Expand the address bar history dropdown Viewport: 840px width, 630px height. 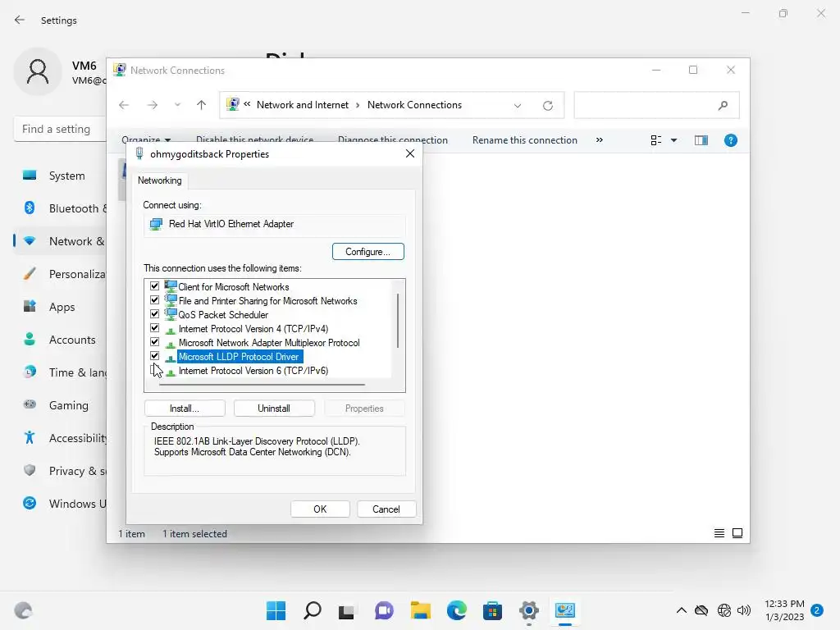tap(518, 106)
